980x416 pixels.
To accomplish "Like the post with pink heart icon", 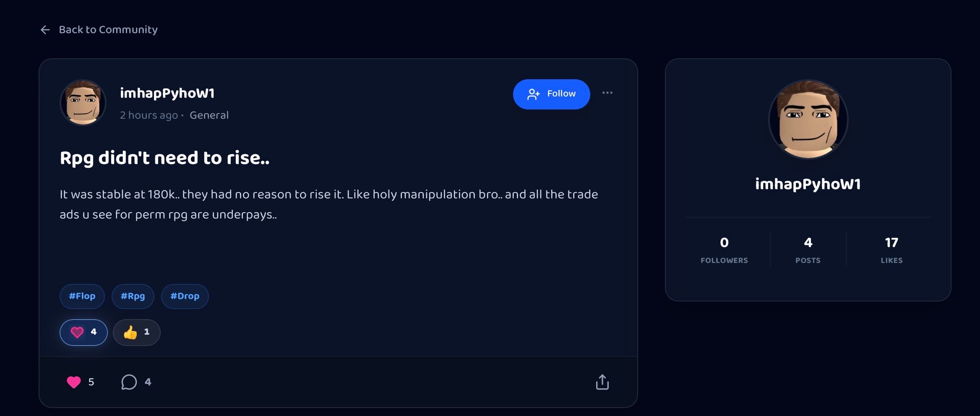I will (x=74, y=382).
